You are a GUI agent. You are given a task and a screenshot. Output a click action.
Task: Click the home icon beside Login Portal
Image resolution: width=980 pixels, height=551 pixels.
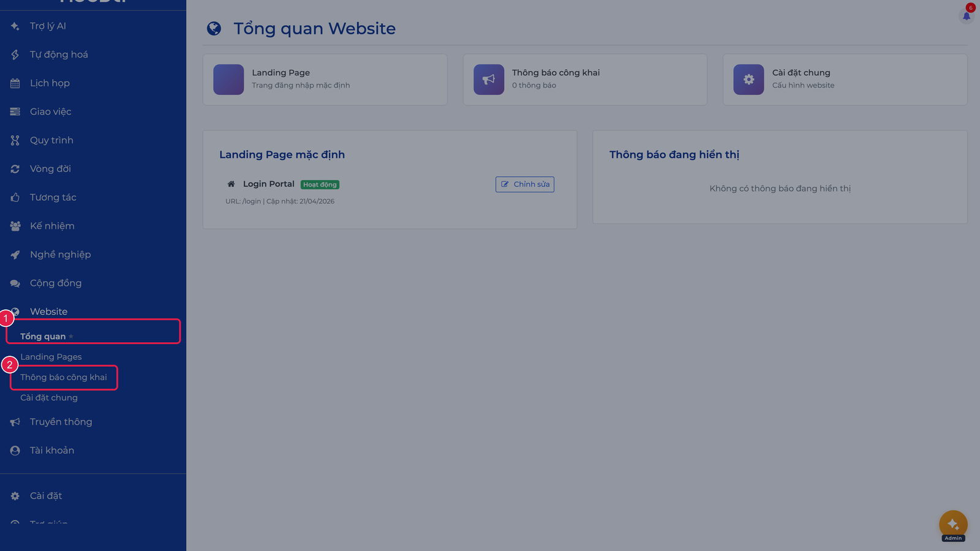tap(231, 184)
